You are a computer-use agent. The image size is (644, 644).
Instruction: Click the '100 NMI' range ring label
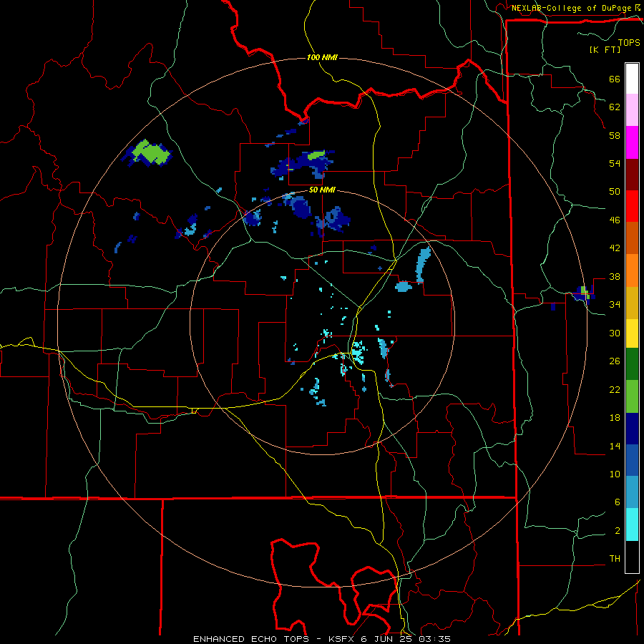tap(322, 57)
